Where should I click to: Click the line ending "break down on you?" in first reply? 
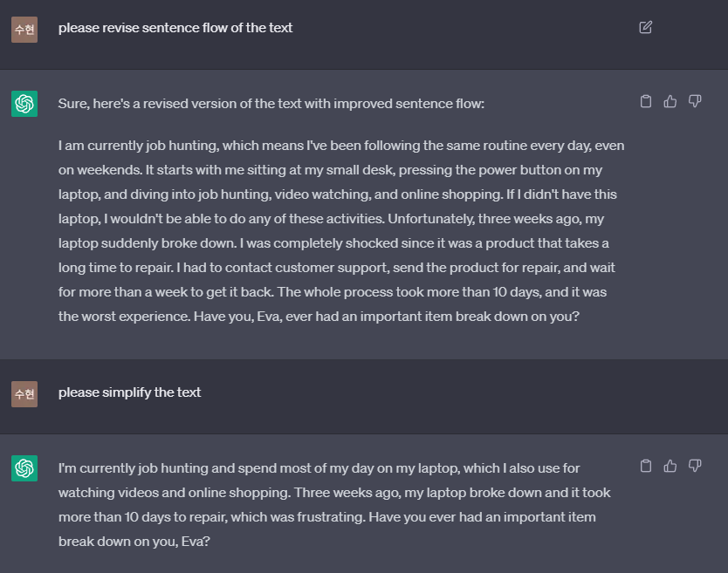[319, 317]
